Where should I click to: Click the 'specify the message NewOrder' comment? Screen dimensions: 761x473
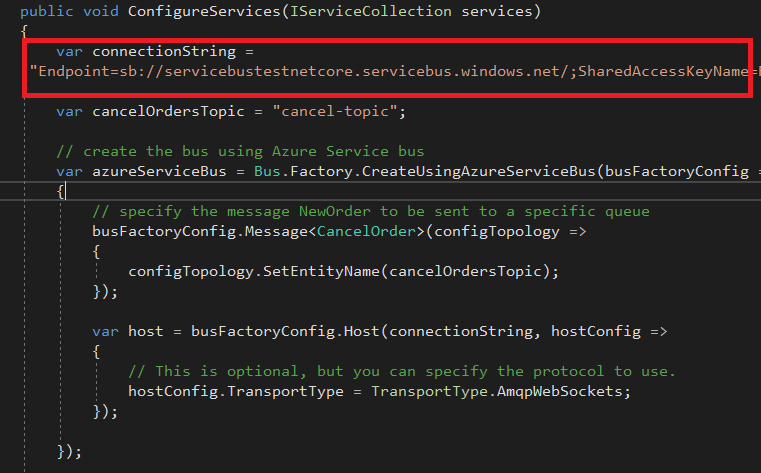pos(370,211)
